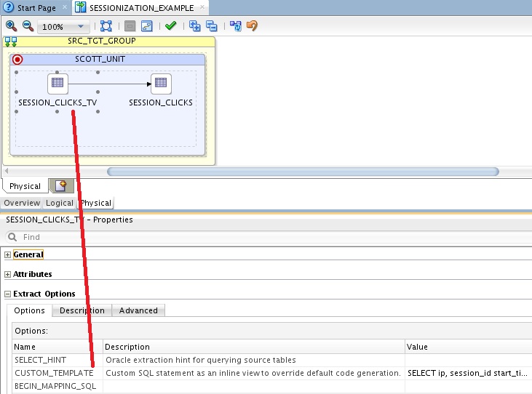Open the Advanced sub-tab
Screen dimensions: 532x394
138,310
